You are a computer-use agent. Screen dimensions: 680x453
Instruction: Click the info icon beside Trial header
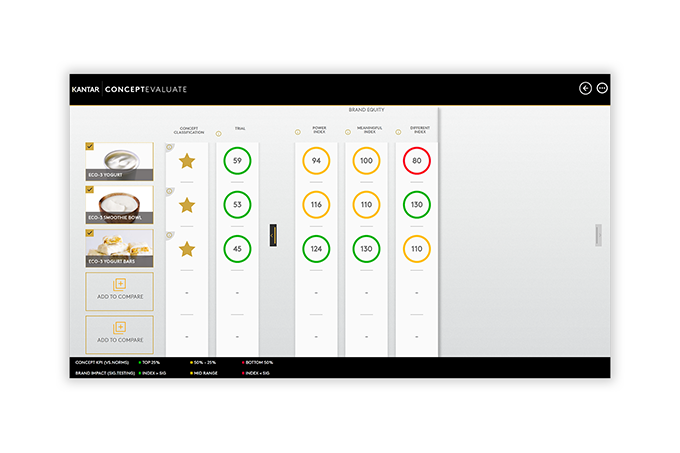(218, 133)
